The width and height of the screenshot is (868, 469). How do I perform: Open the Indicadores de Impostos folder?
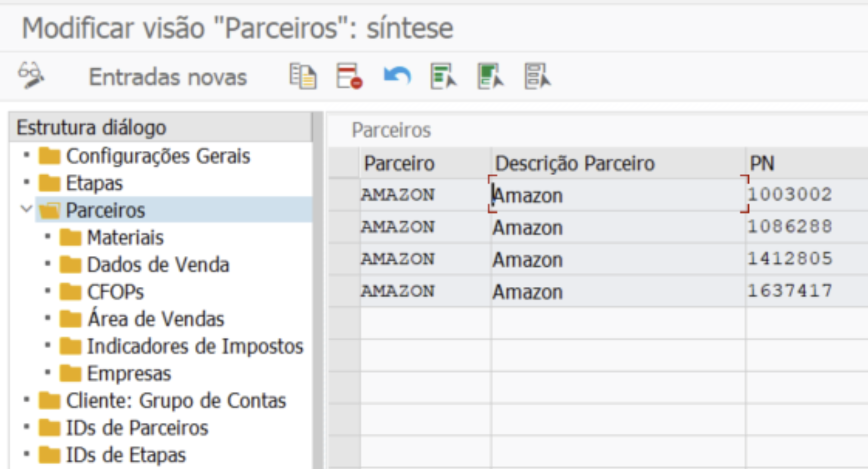pos(195,346)
